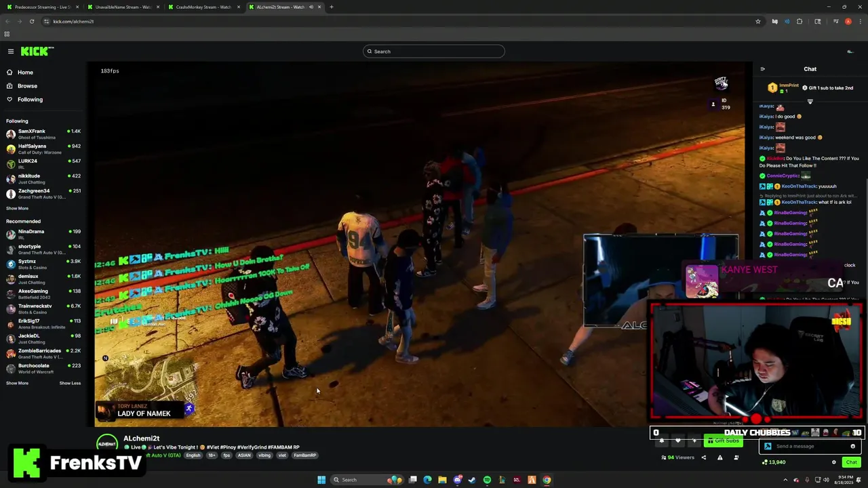Select the FamBamRP tag
This screenshot has height=488, width=868.
pyautogui.click(x=304, y=455)
